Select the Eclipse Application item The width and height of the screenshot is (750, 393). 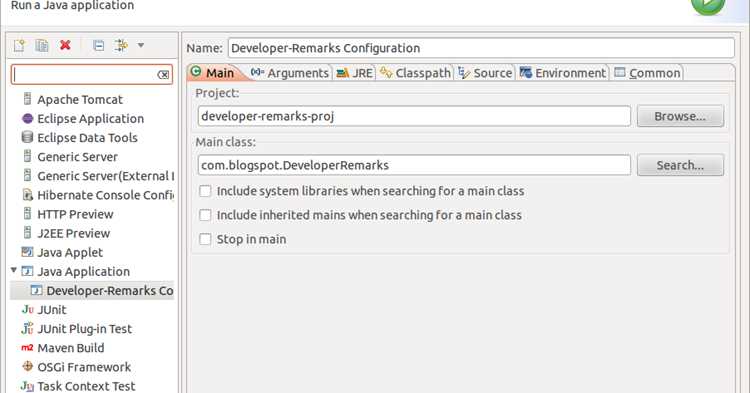coord(83,119)
